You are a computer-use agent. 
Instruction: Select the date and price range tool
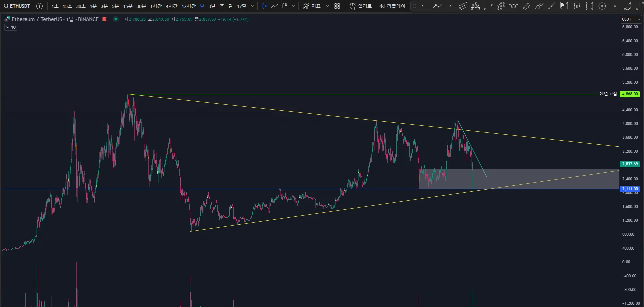point(639,6)
